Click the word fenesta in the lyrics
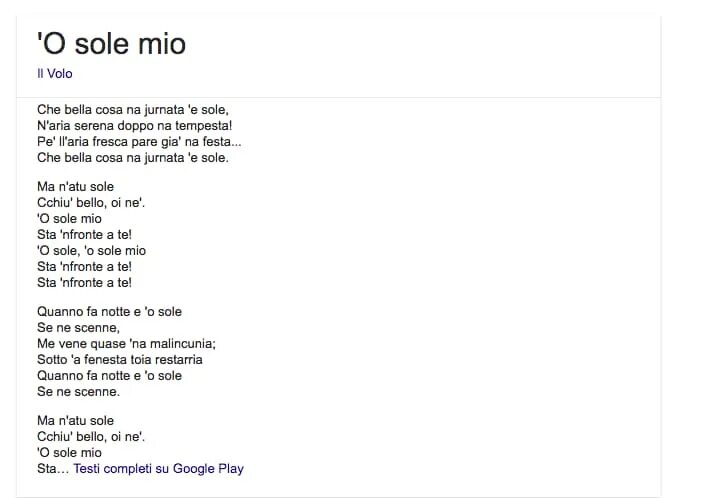The width and height of the screenshot is (706, 498). tap(105, 360)
